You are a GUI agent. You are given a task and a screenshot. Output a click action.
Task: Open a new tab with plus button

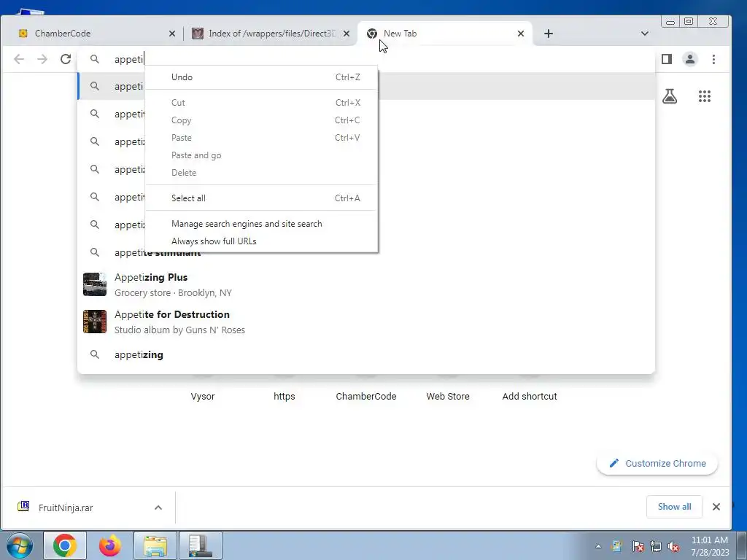coord(549,34)
